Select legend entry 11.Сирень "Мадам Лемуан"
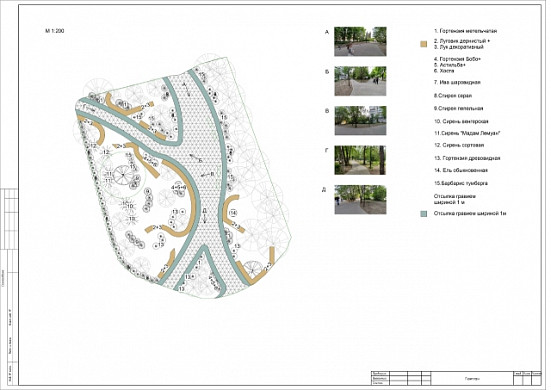The height and width of the screenshot is (390, 551). click(467, 133)
